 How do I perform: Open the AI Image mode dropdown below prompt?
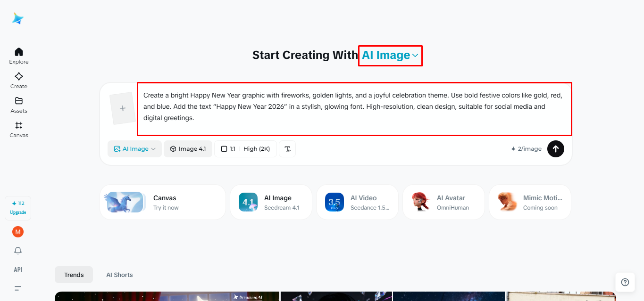134,149
